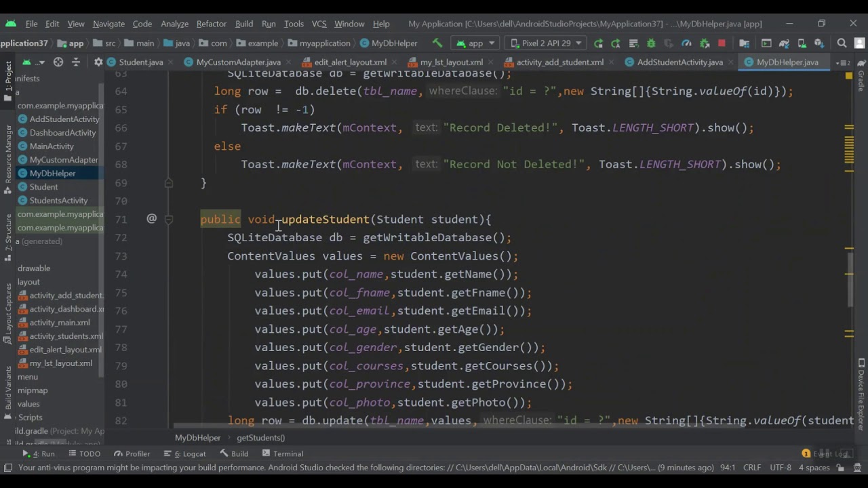Image resolution: width=868 pixels, height=488 pixels.
Task: Toggle the Project side panel
Action: pos(8,82)
